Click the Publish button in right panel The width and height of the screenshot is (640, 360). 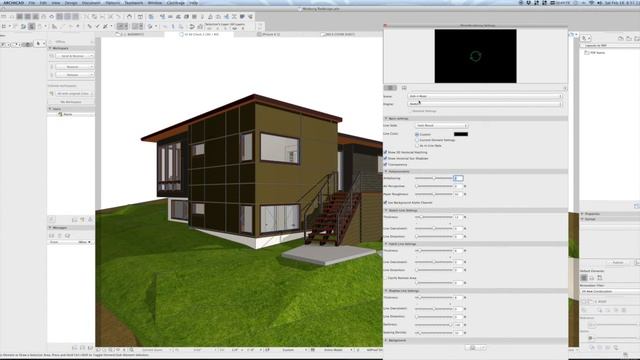(x=618, y=262)
